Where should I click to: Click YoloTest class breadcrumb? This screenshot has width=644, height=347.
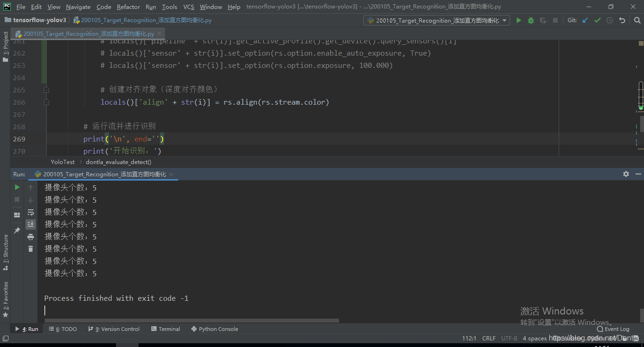coord(63,162)
